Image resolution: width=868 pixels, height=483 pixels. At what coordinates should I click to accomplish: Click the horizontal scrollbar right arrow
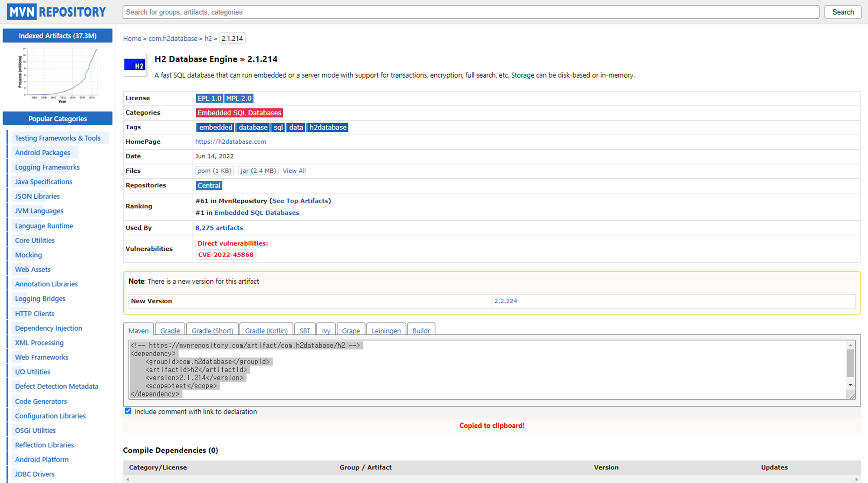click(856, 479)
